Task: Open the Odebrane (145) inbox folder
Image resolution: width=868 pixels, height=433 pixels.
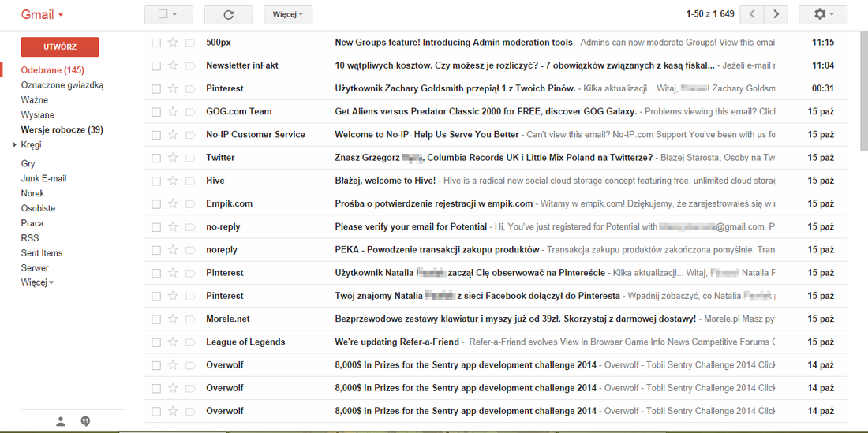Action: coord(53,70)
